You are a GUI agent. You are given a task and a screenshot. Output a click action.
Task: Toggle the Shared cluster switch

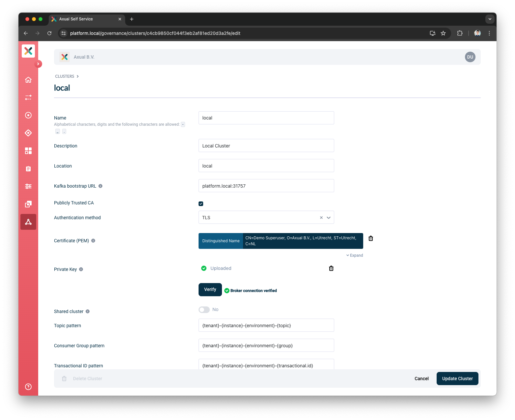pyautogui.click(x=204, y=310)
